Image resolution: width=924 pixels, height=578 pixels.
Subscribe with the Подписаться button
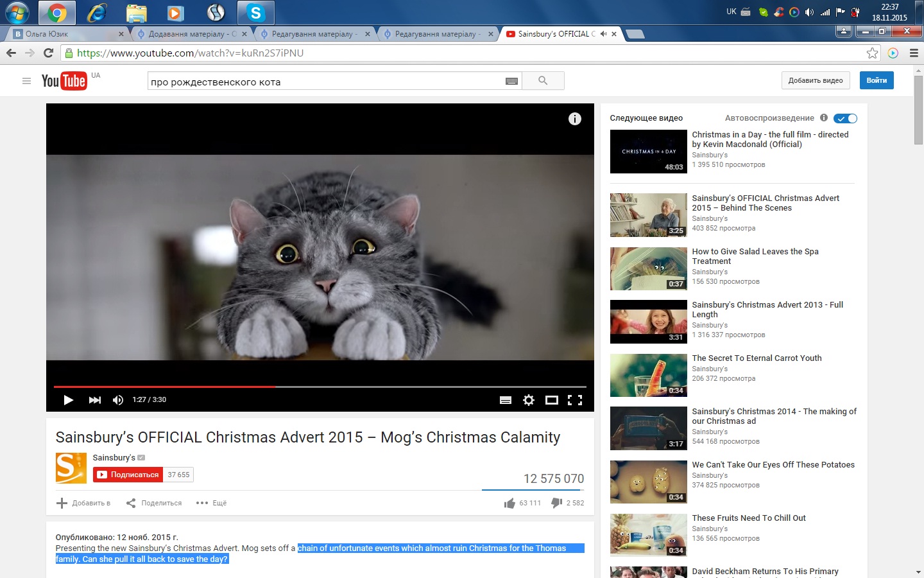tap(128, 475)
